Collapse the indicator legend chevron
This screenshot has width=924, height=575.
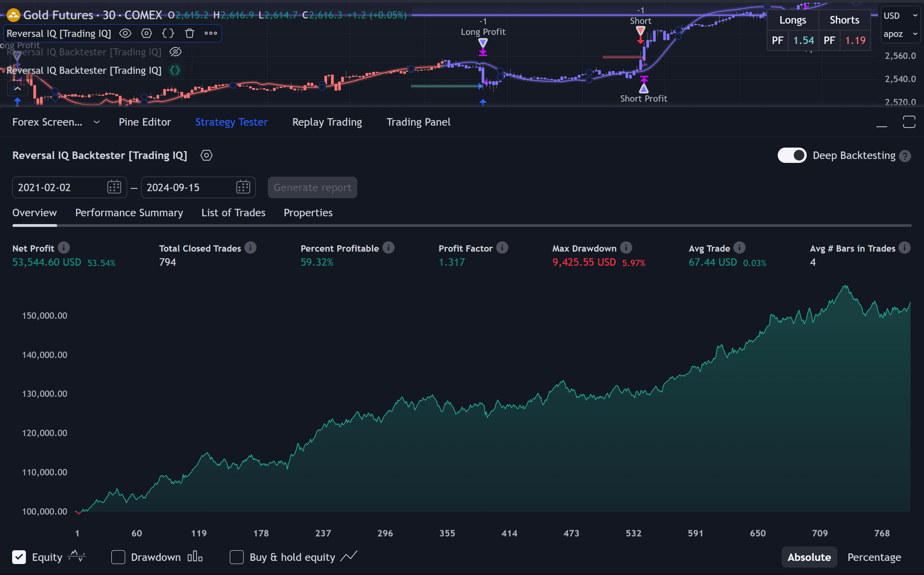[x=17, y=89]
